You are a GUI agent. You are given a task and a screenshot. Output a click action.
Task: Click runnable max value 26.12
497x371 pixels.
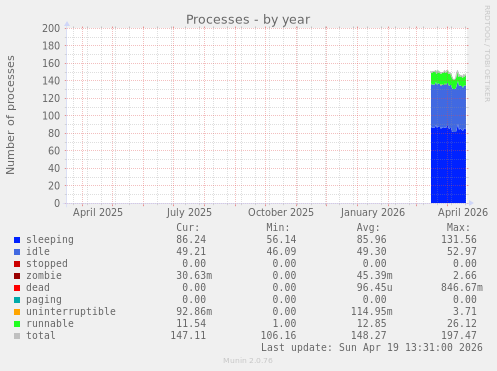(461, 323)
